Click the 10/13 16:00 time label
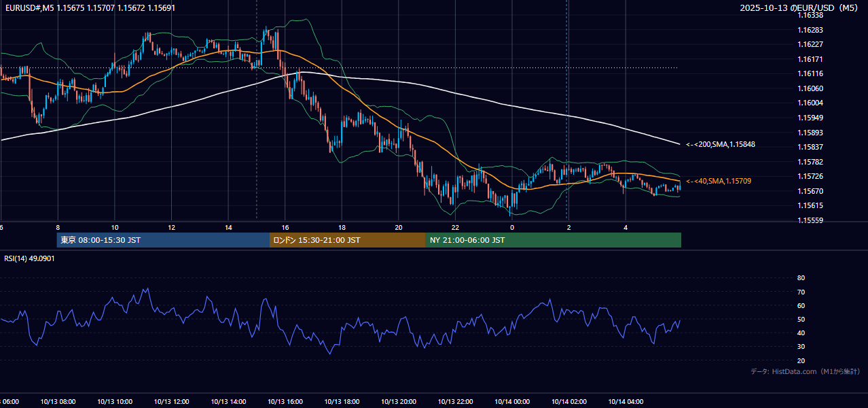This screenshot has width=868, height=408. pos(285,401)
